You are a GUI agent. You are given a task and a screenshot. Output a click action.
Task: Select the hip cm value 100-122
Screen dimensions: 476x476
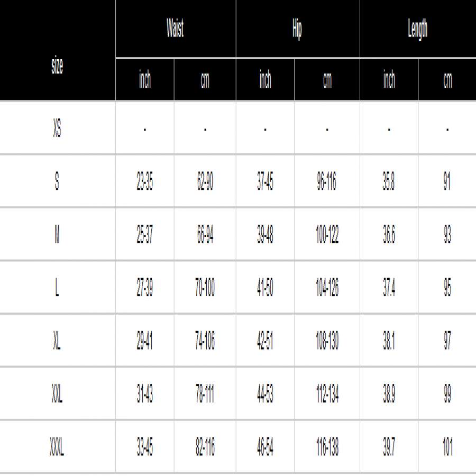[x=327, y=235]
